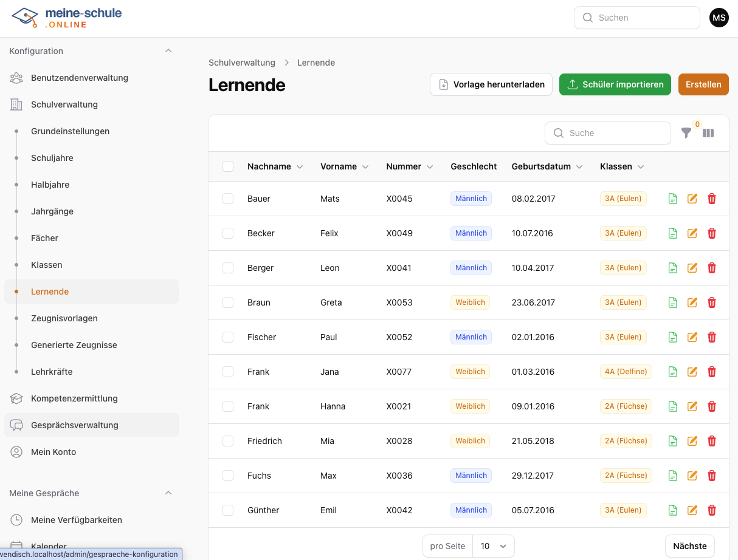
Task: Open the MS user avatar menu
Action: click(x=719, y=18)
